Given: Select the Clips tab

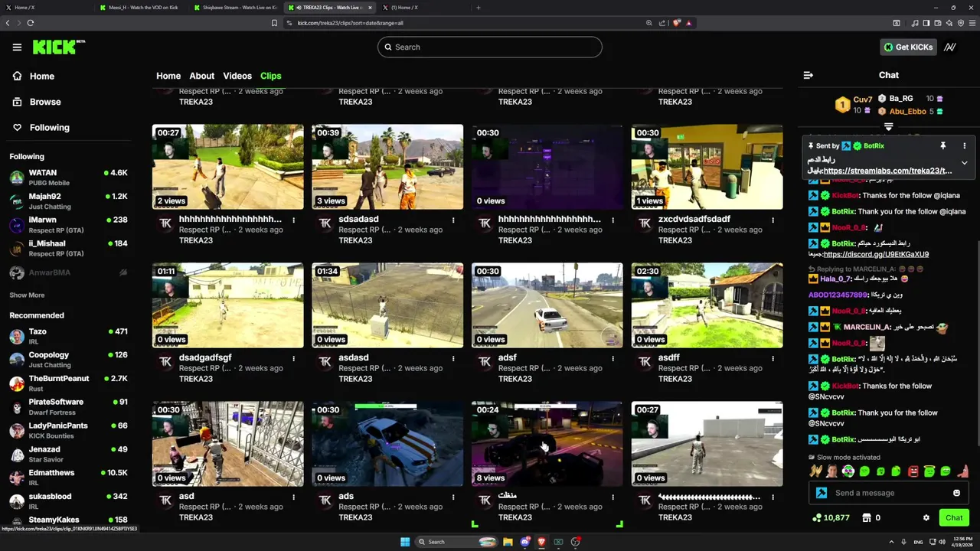Looking at the screenshot, I should click(271, 76).
